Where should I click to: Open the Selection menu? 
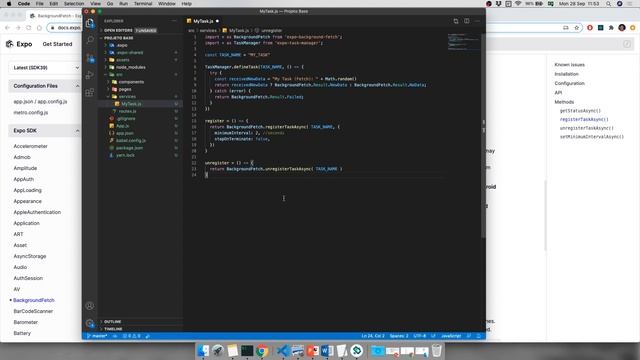coord(74,4)
